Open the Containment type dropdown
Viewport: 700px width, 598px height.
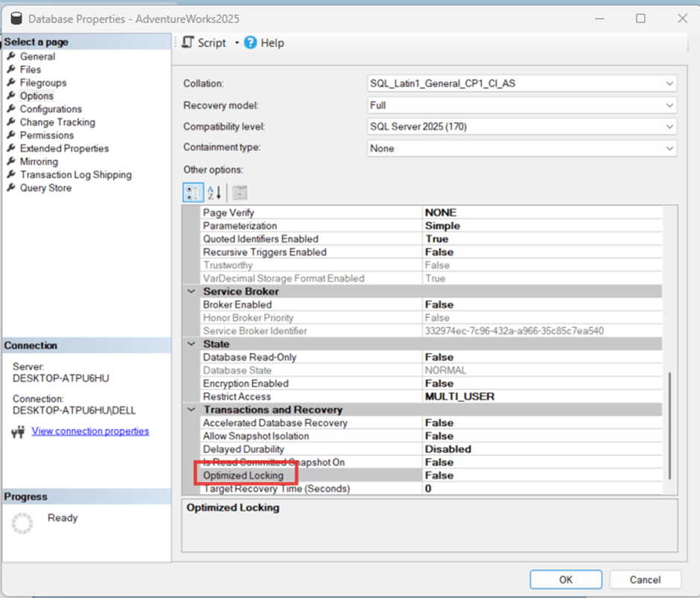tap(521, 148)
